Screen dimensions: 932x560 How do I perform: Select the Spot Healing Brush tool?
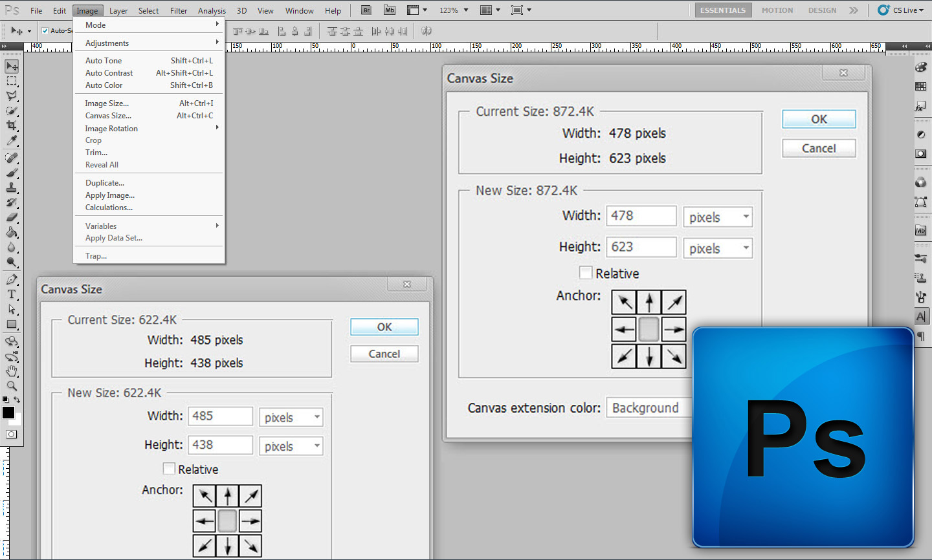point(12,158)
